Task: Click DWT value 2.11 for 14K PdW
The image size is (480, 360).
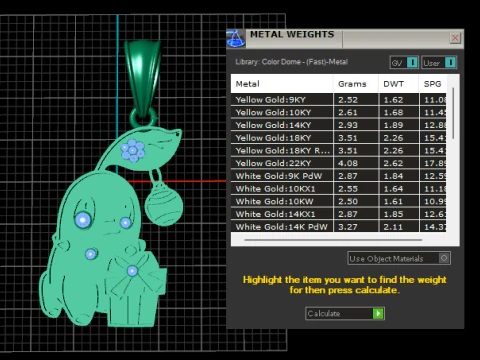Action: point(393,227)
